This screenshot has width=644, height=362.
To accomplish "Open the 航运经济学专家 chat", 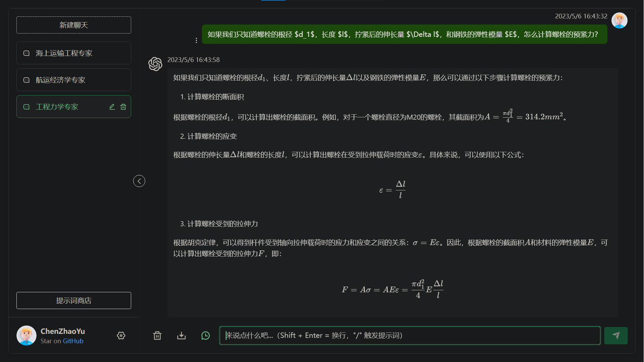I will pos(74,80).
